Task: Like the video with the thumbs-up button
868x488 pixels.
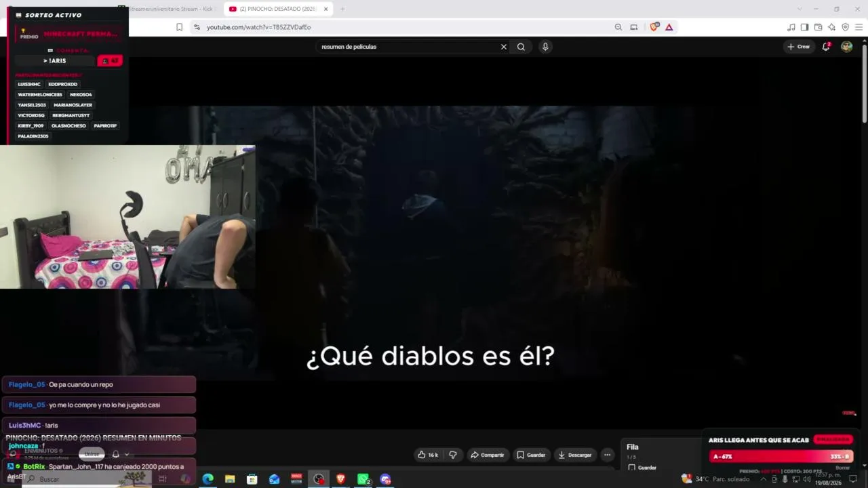Action: pyautogui.click(x=428, y=455)
